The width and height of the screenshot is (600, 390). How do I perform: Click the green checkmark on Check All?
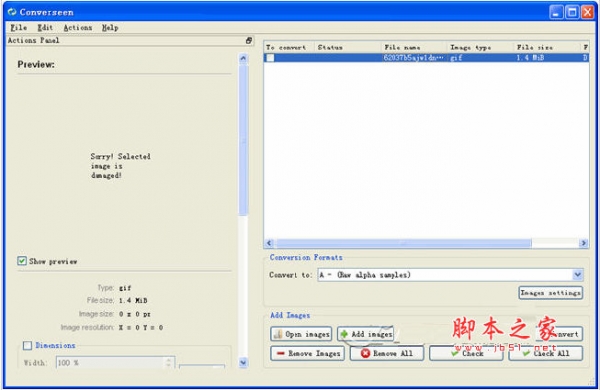coord(527,353)
